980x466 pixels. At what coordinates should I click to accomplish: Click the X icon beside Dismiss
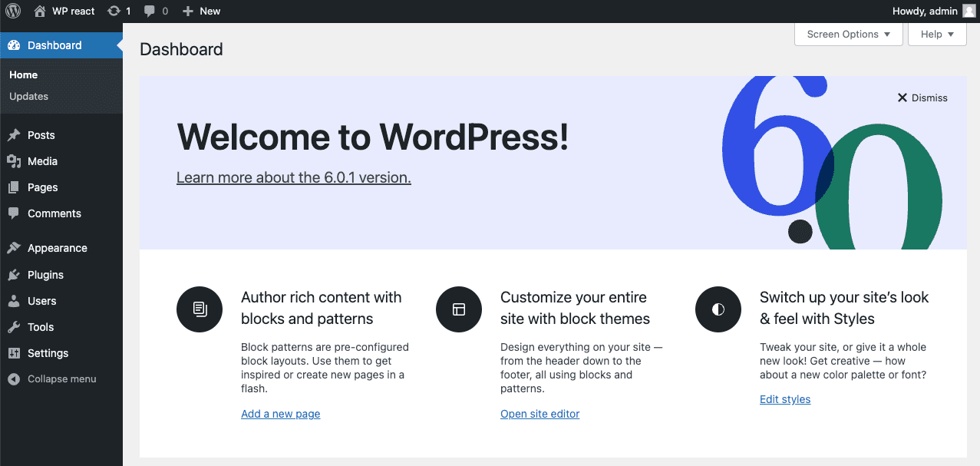point(902,97)
